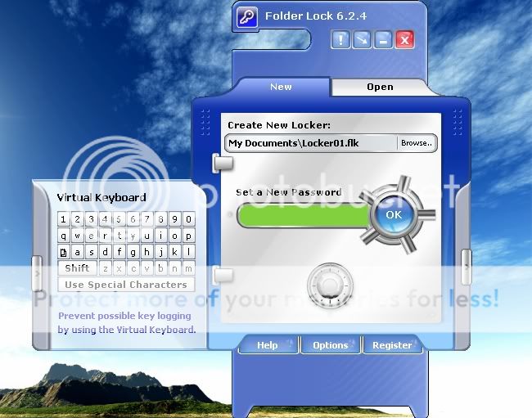Click the exclamation mark info icon
The height and width of the screenshot is (418, 532).
point(341,38)
